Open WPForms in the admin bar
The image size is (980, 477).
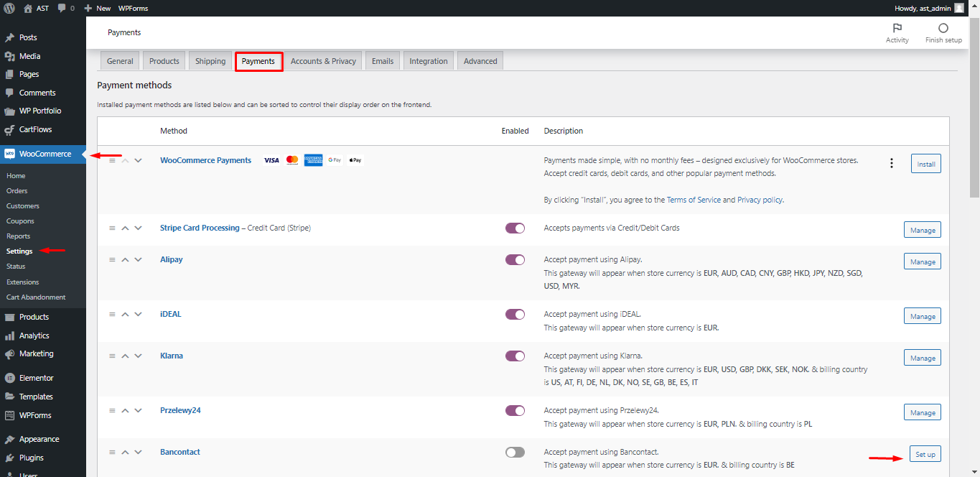[134, 8]
